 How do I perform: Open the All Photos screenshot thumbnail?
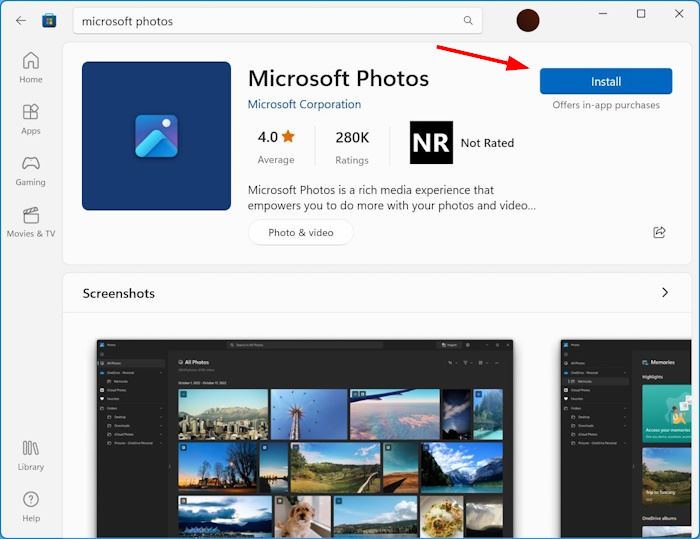point(305,439)
